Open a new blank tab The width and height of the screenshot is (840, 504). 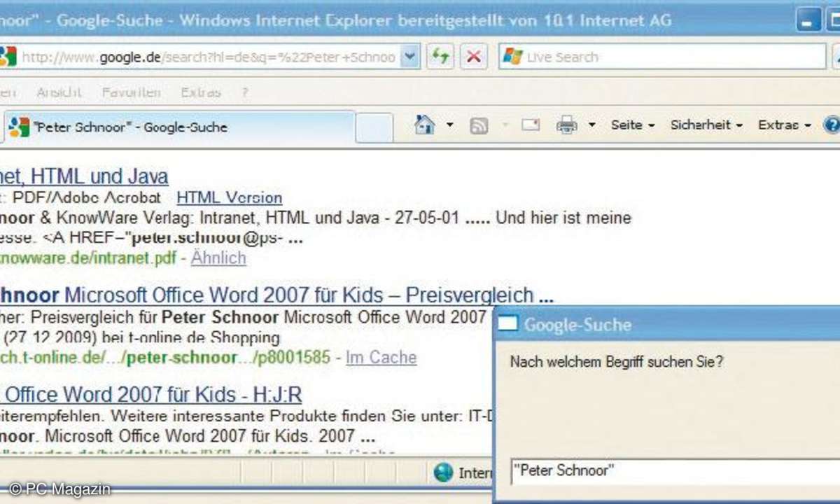tap(374, 128)
